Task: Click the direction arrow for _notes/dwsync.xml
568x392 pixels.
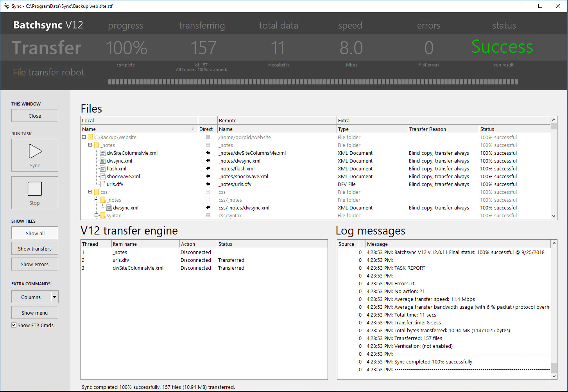Action: click(x=208, y=161)
